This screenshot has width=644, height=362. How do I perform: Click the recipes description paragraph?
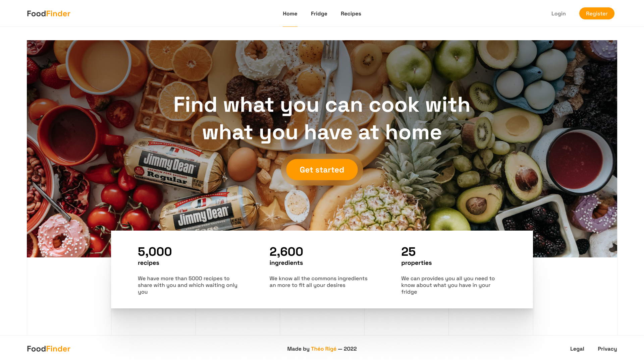[x=188, y=285]
